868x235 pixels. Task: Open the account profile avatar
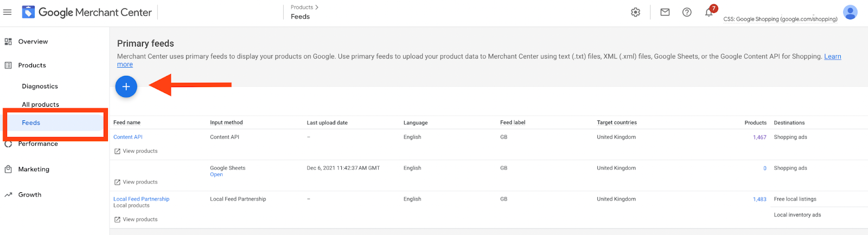pyautogui.click(x=850, y=12)
